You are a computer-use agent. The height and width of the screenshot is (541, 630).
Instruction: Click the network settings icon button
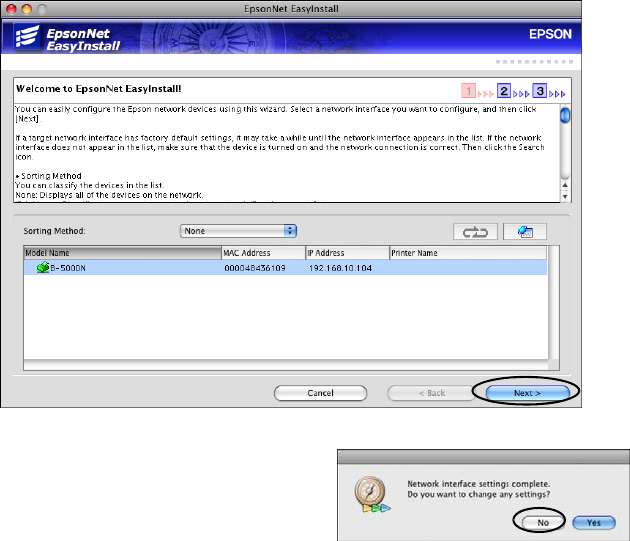point(525,231)
